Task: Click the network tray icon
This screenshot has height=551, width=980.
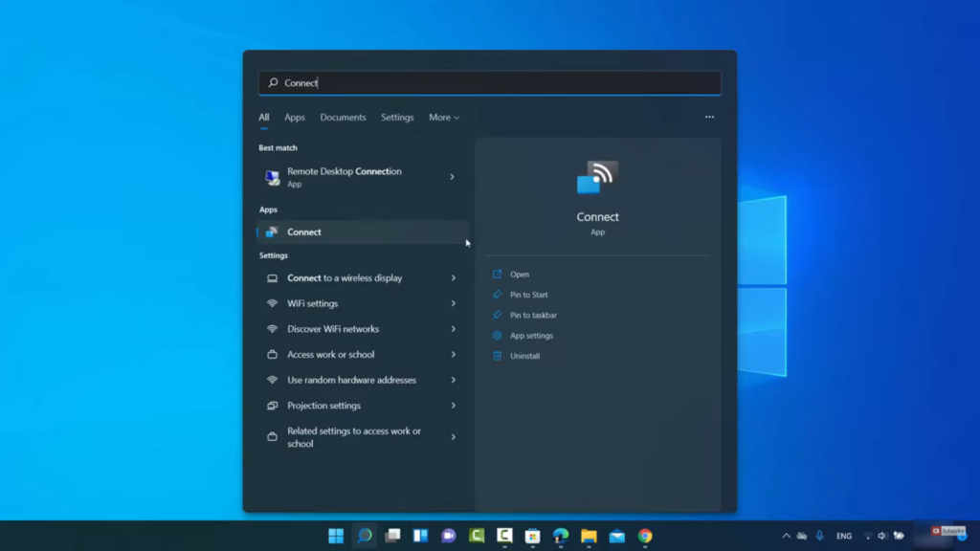Action: [867, 536]
